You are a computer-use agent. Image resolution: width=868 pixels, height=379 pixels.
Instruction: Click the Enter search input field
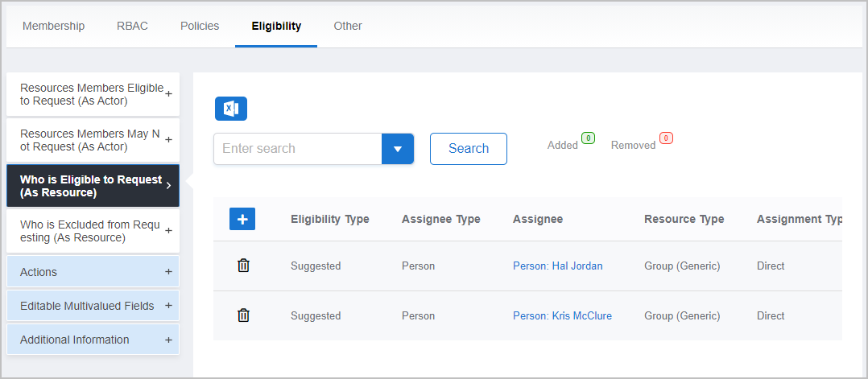coord(297,149)
